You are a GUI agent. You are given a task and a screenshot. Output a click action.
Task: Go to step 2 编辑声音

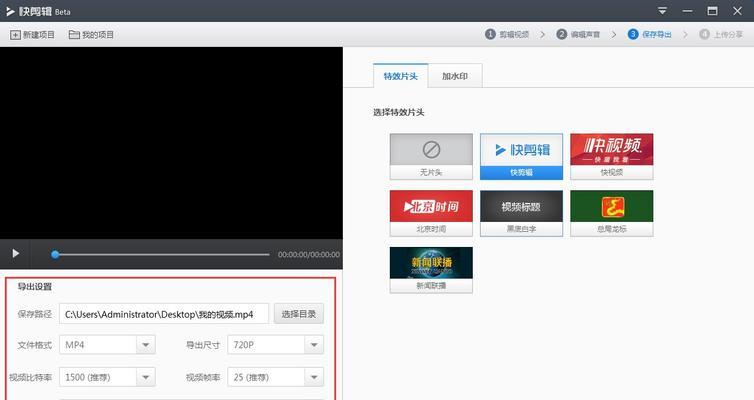click(578, 34)
